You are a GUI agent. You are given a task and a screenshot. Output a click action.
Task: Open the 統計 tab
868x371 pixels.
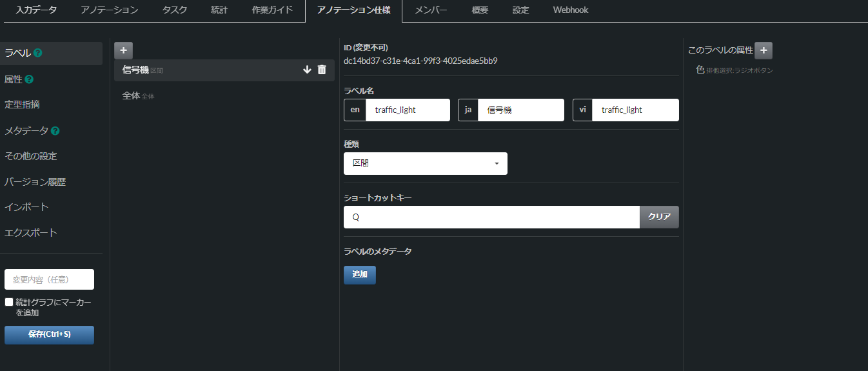[x=219, y=10]
